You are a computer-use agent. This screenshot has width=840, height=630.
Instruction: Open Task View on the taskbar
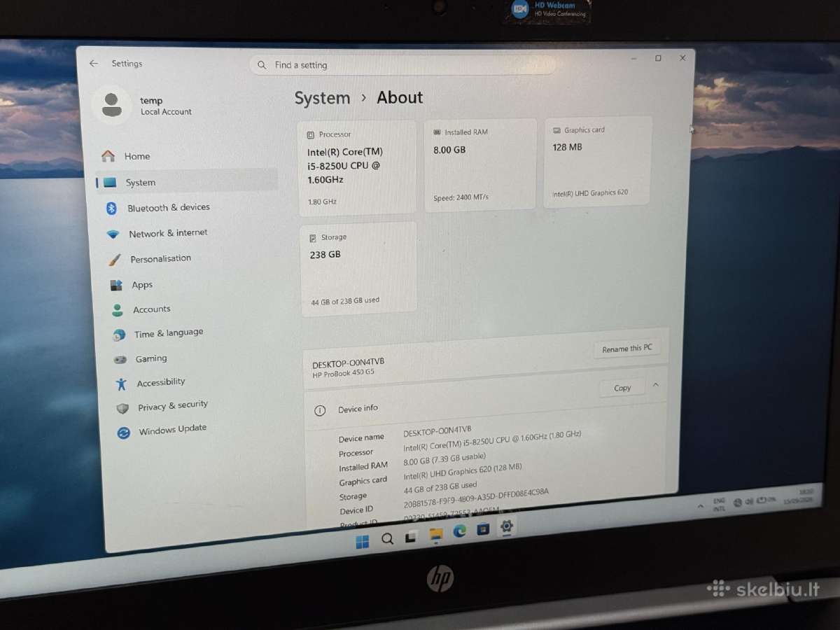point(412,536)
